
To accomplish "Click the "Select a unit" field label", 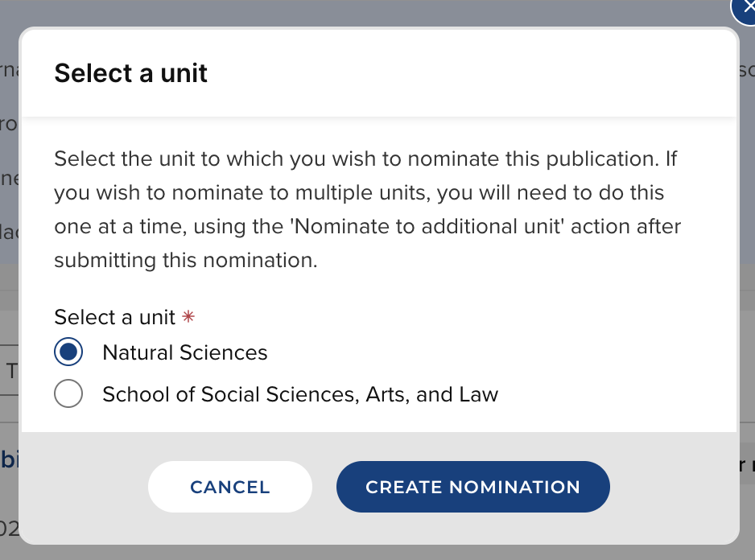I will [x=114, y=317].
